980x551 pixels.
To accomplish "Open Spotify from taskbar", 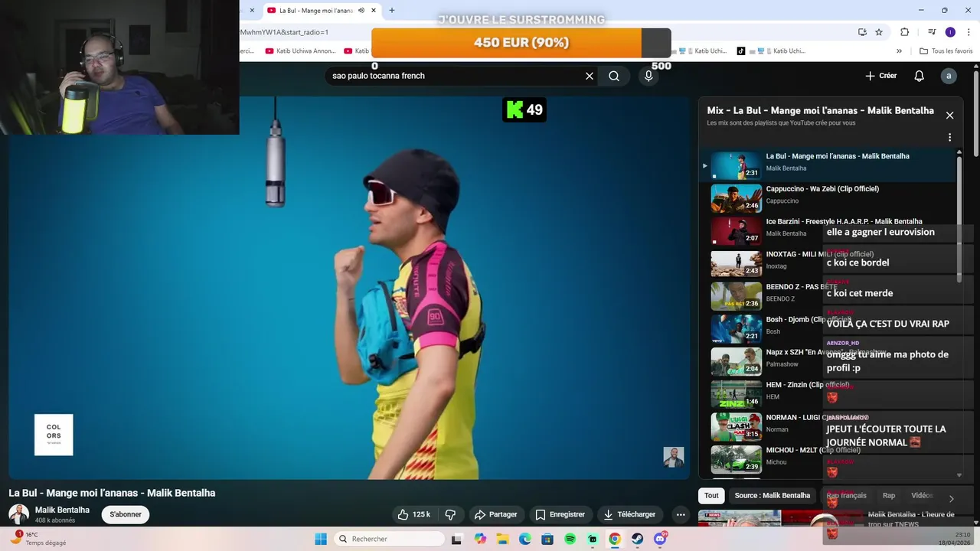I will (570, 539).
